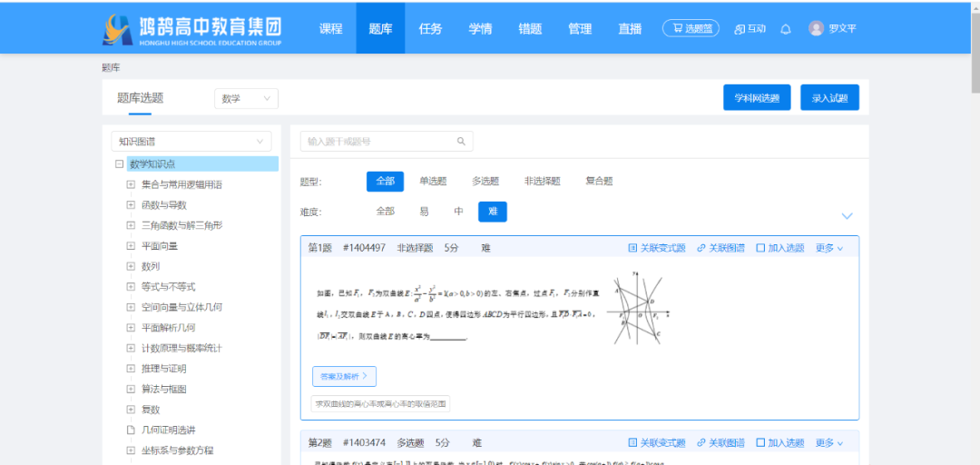Screen dimensions: 980x465
Task: Open the 互动 interaction icon
Action: point(740,29)
